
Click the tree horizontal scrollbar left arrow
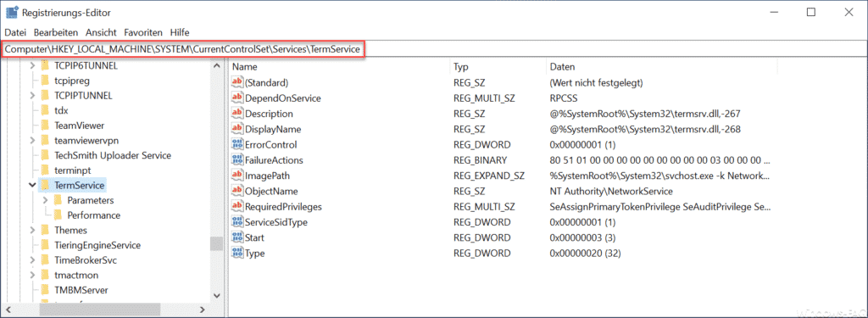pyautogui.click(x=8, y=310)
